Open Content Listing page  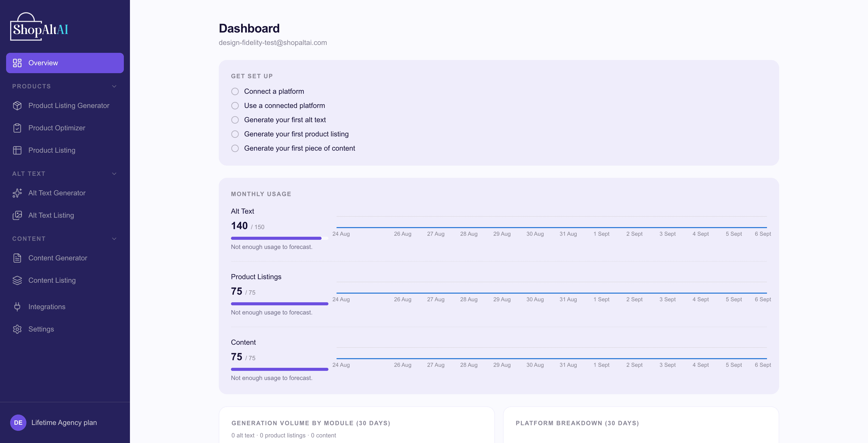tap(65, 280)
